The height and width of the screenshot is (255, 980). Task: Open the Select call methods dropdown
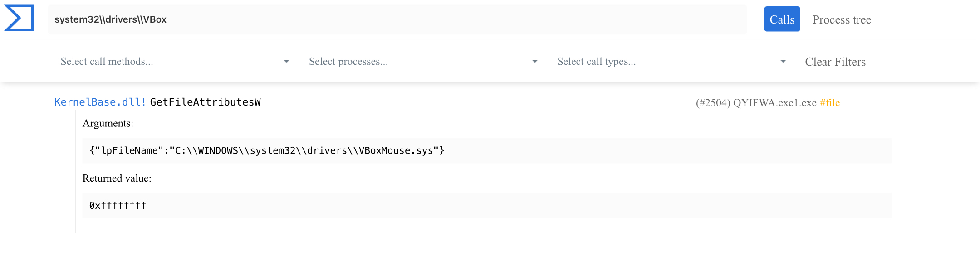168,62
